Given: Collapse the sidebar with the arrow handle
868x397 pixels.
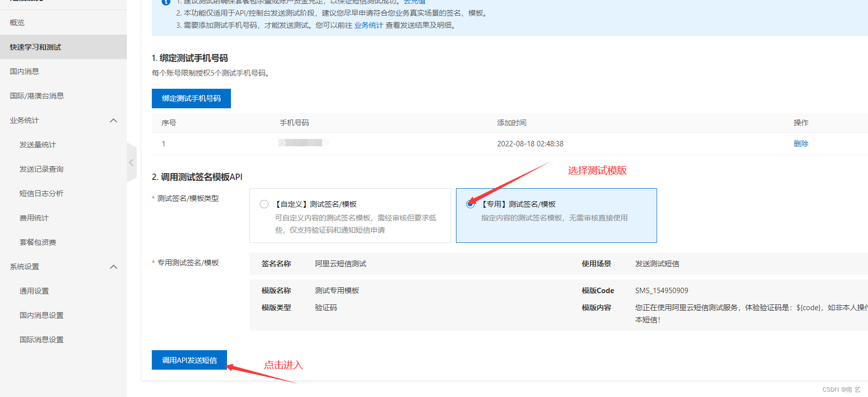Looking at the screenshot, I should coord(131,162).
